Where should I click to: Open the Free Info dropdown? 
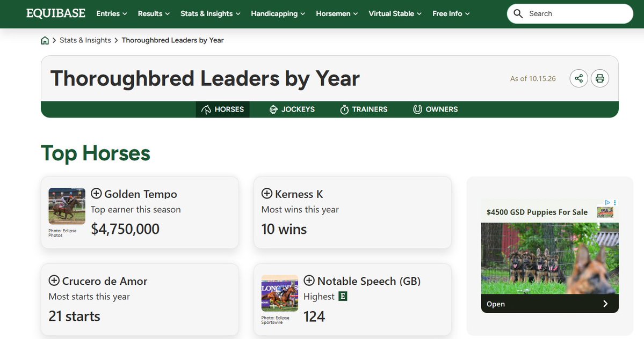pyautogui.click(x=451, y=13)
